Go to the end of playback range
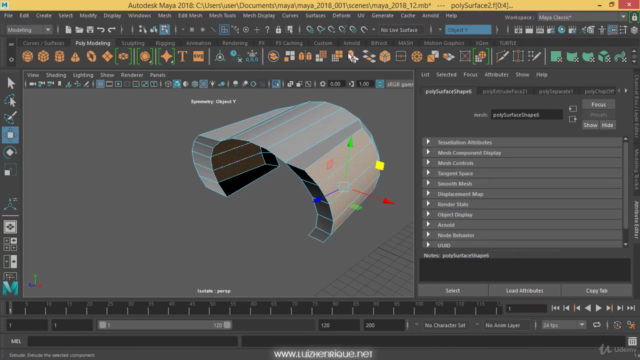640x360 pixels. tap(631, 308)
